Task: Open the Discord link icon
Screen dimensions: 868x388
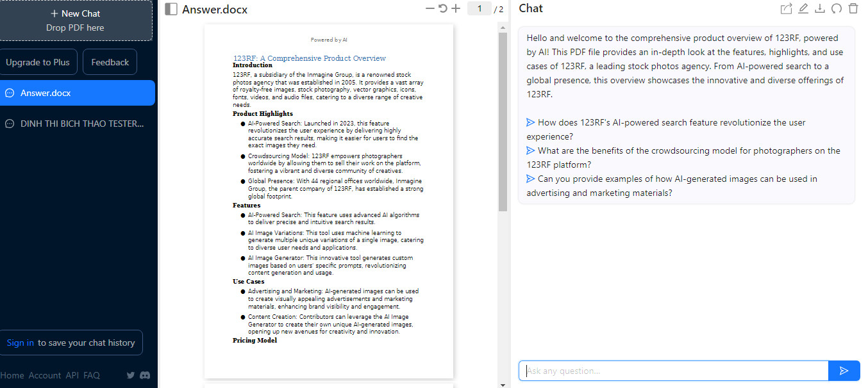Action: [x=145, y=375]
